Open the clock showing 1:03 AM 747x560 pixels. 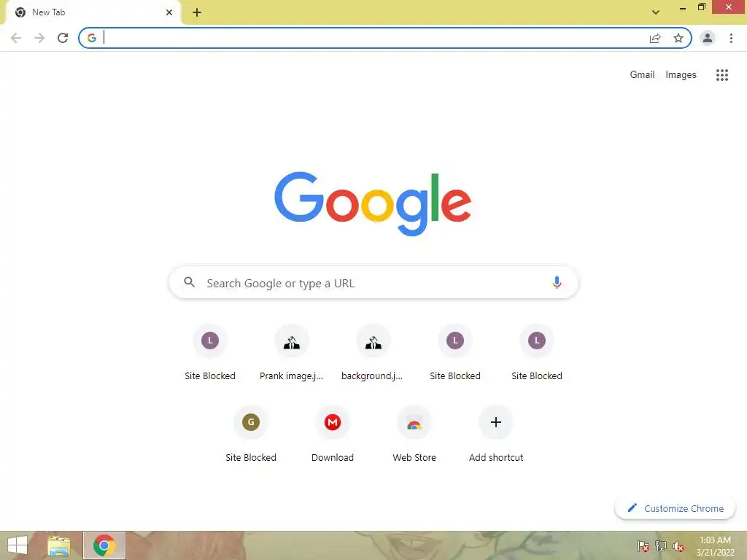[x=715, y=546]
